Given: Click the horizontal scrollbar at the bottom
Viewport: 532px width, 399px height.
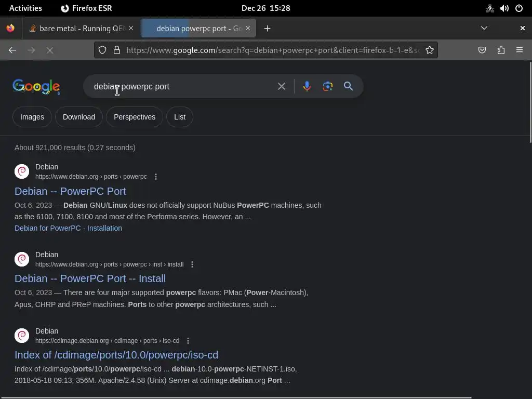Looking at the screenshot, I should pyautogui.click(x=236, y=397).
